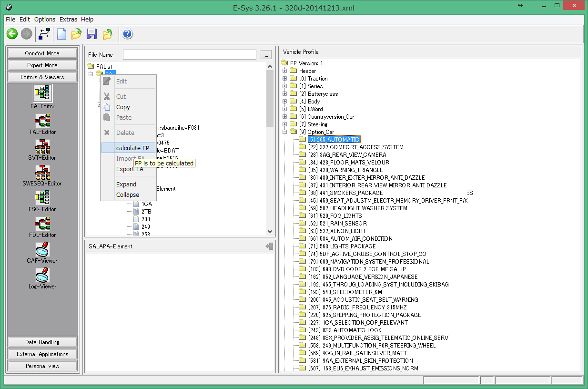This screenshot has height=389, width=588.
Task: Save with the floppy disk icon
Action: tap(91, 34)
